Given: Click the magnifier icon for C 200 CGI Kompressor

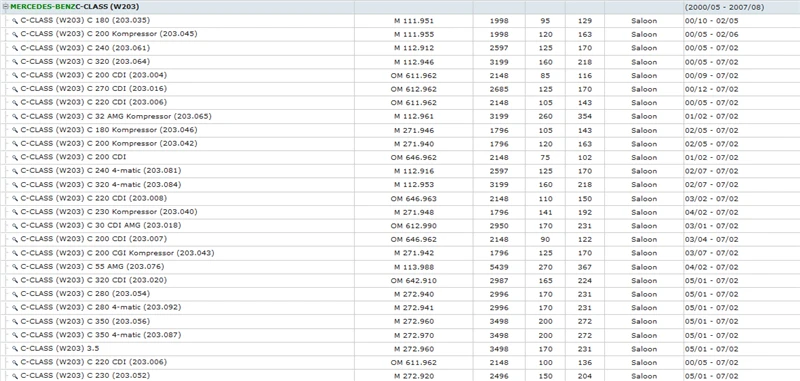Looking at the screenshot, I should pyautogui.click(x=15, y=253).
